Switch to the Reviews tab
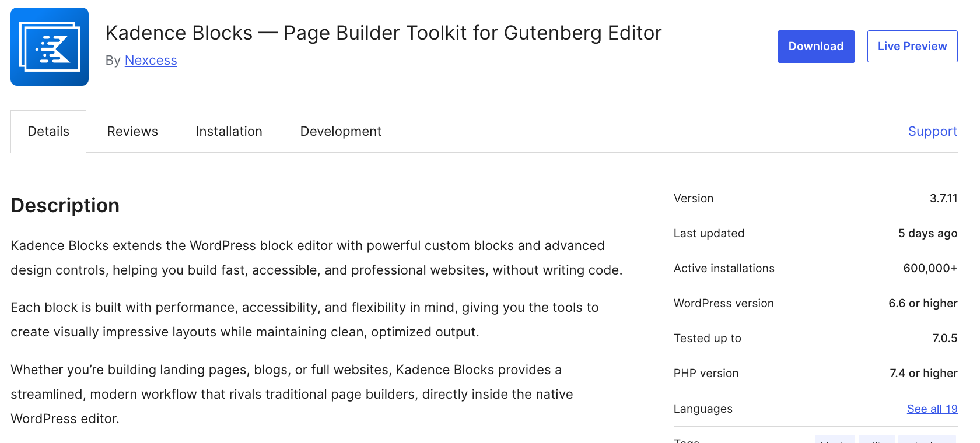The image size is (980, 443). tap(132, 132)
